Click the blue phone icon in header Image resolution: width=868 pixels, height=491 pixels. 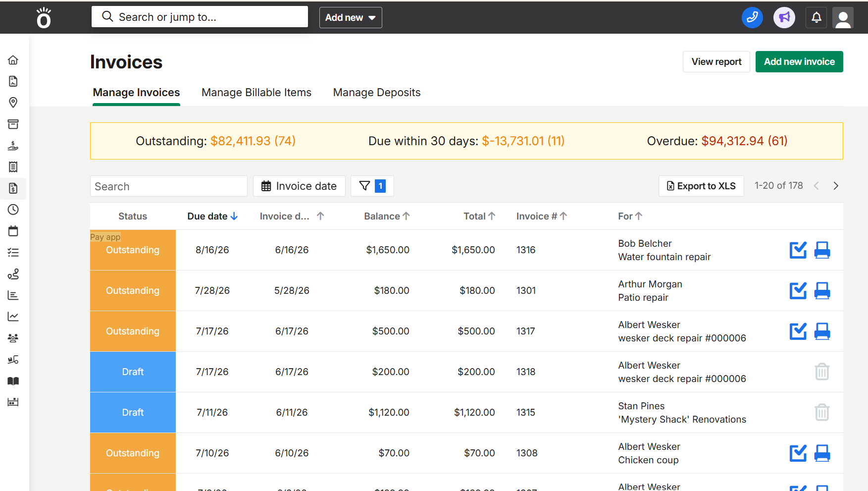pyautogui.click(x=752, y=18)
